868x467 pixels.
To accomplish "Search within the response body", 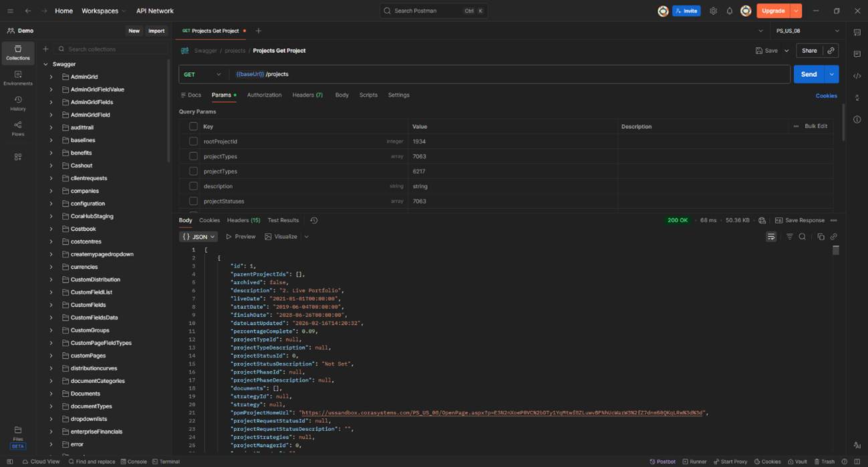I will point(803,237).
